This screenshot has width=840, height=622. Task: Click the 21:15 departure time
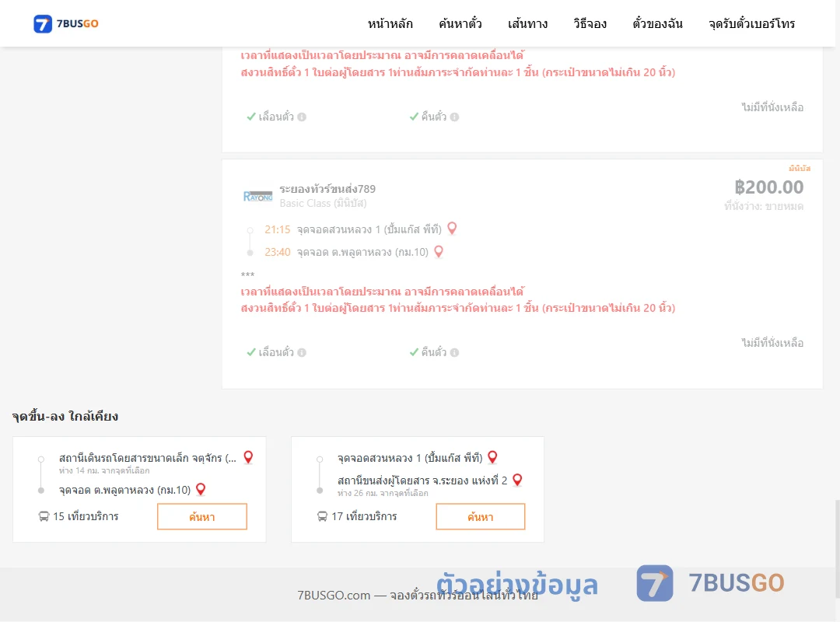[278, 230]
